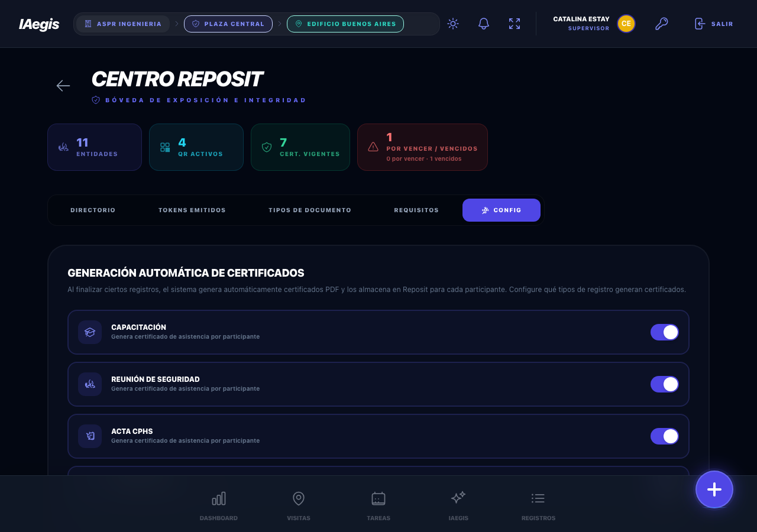Click the Acta CPHS row icon
Screen dimensions: 757x532
(x=90, y=436)
